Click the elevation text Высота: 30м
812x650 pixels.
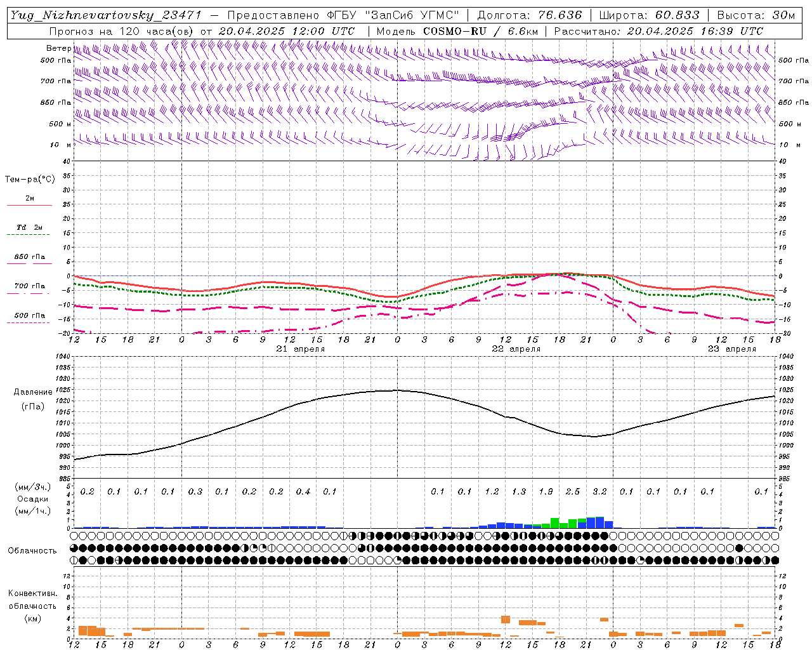[756, 15]
